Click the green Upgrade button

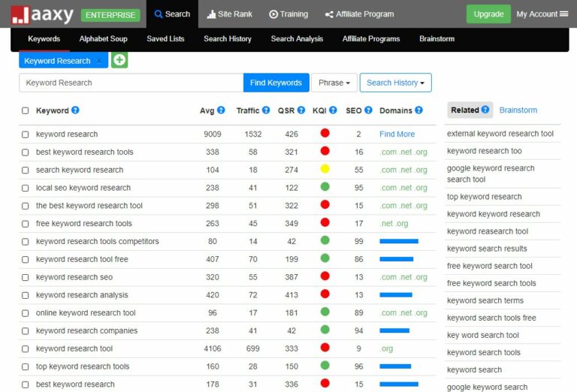(x=488, y=14)
